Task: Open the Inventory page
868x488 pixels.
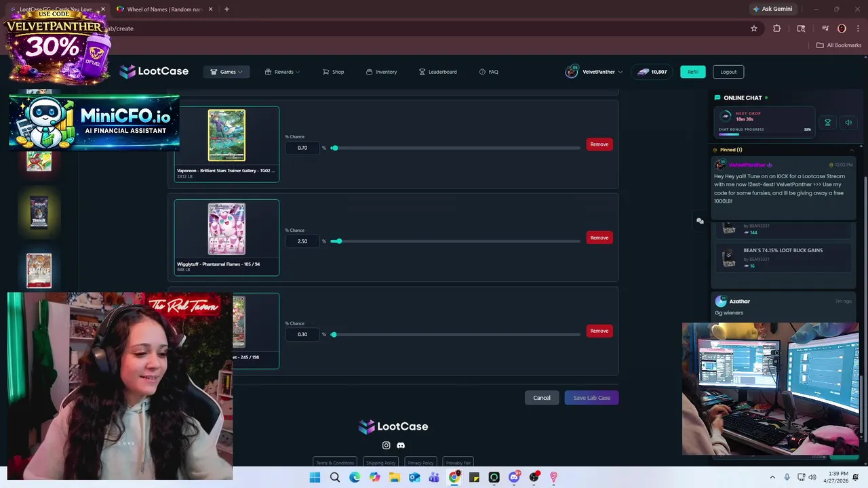Action: pyautogui.click(x=381, y=72)
